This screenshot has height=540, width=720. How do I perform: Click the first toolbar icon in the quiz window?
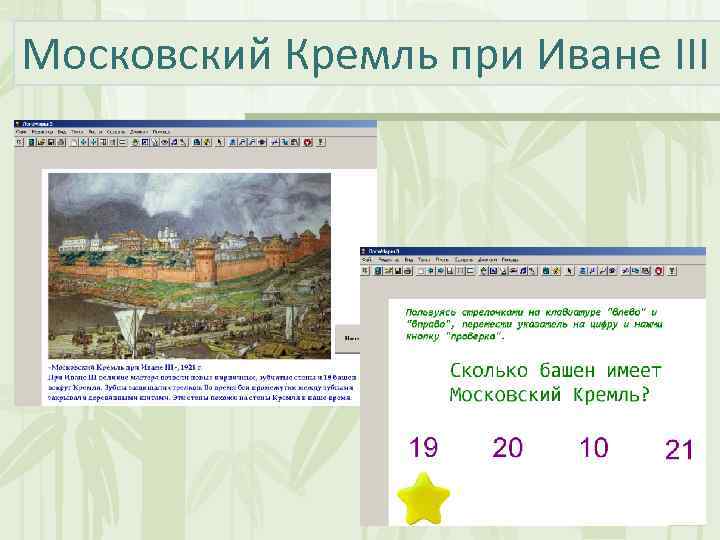tap(365, 270)
